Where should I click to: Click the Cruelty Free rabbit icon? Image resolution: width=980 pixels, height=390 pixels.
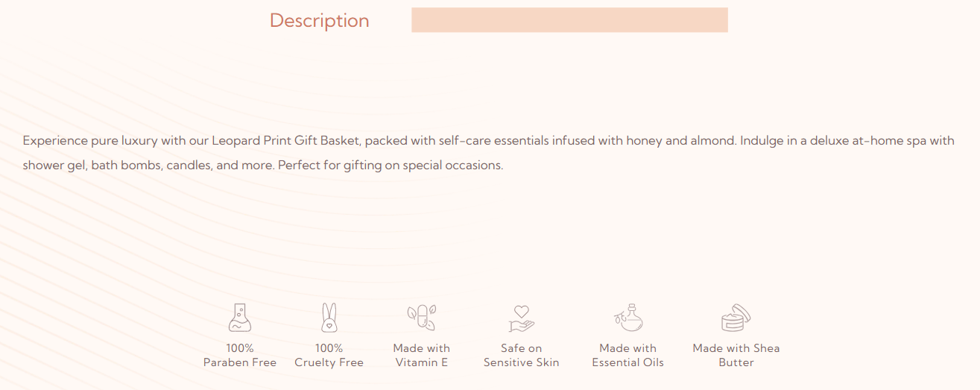click(x=329, y=318)
